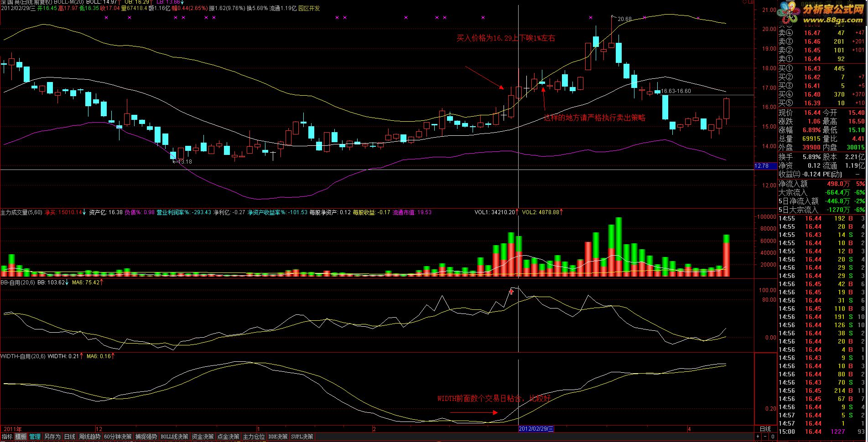Click the 现价 16.44 value
Screen dimensions: 868x442
pyautogui.click(x=812, y=113)
